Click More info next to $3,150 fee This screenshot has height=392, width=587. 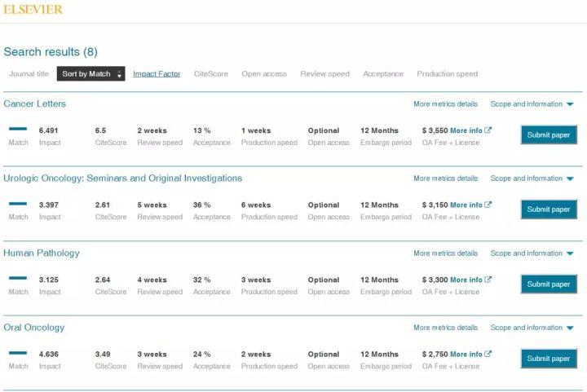click(470, 205)
